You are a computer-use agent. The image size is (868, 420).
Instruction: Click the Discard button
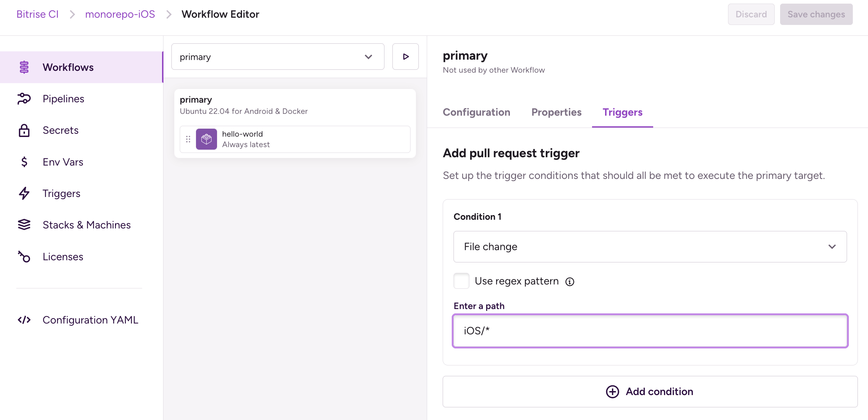(751, 14)
